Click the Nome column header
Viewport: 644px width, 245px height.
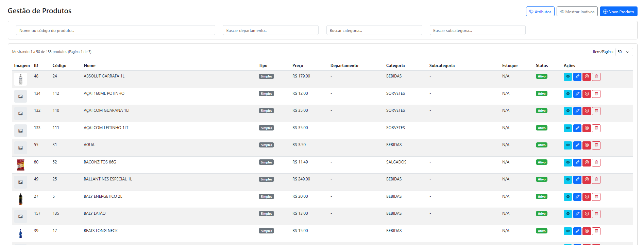click(x=89, y=66)
